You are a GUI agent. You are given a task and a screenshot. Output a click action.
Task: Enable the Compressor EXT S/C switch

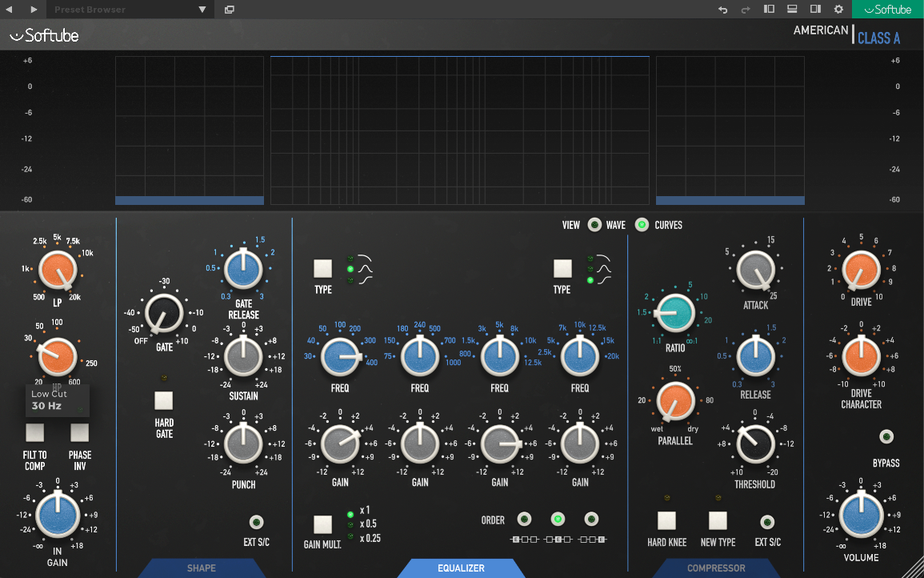point(767,522)
